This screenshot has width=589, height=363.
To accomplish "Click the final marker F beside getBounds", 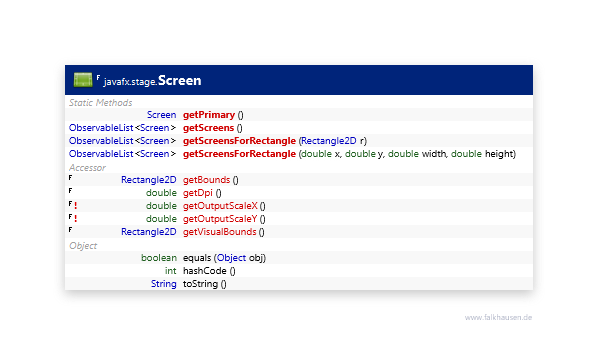I will point(70,178).
